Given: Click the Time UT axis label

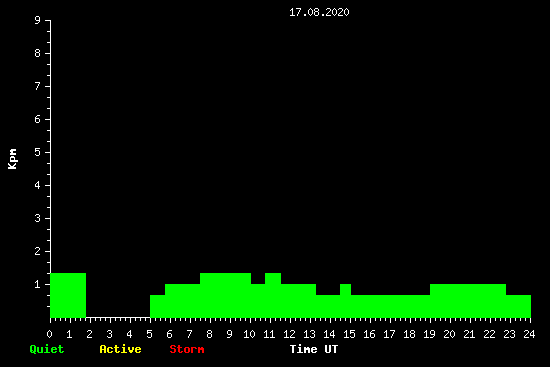Looking at the screenshot, I should coord(314,349).
